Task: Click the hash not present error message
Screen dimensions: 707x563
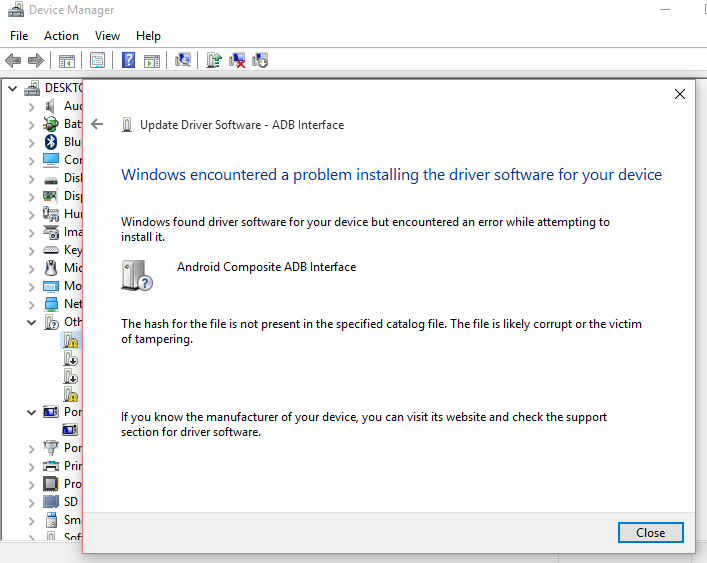Action: 381,331
